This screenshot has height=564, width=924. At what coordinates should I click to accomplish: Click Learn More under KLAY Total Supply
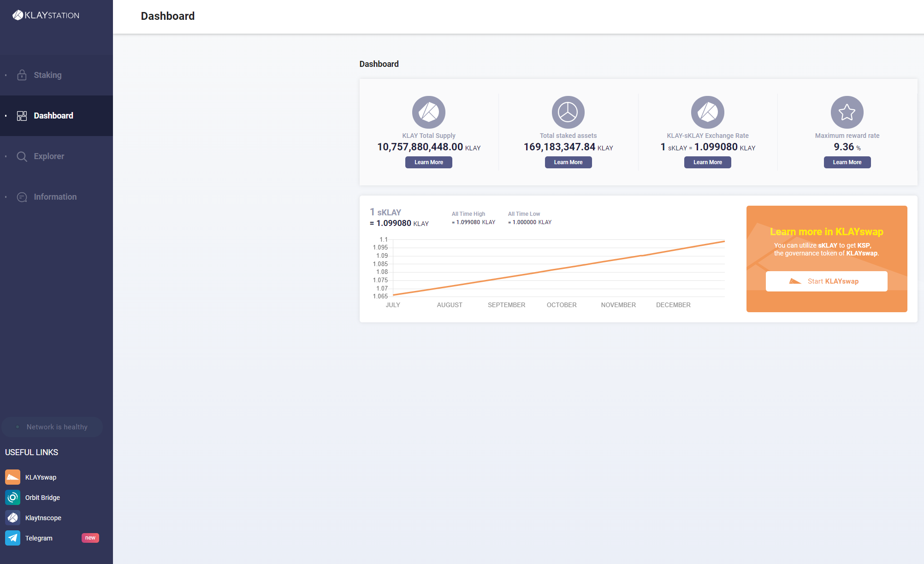429,162
